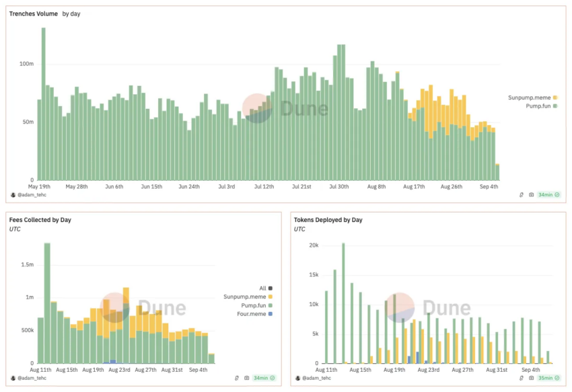Toggle All series in Fees Collected legend
The height and width of the screenshot is (392, 572).
266,288
